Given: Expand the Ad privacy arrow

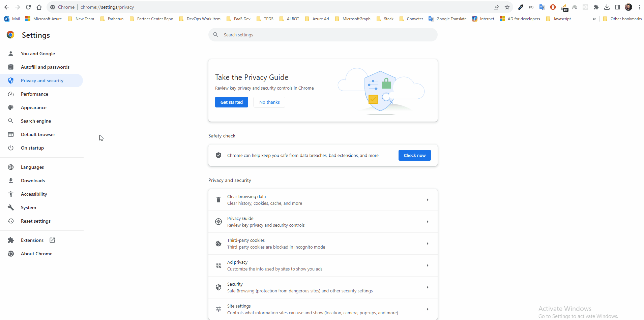Looking at the screenshot, I should 427,265.
